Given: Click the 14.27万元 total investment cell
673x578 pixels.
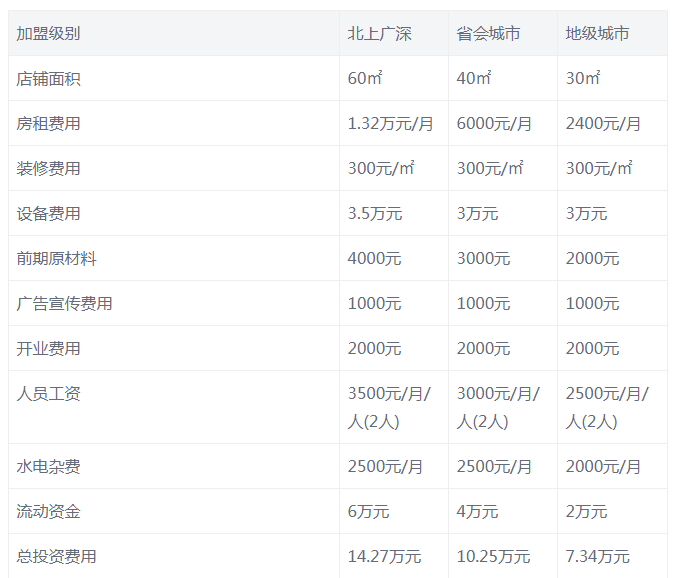Looking at the screenshot, I should click(x=384, y=557).
